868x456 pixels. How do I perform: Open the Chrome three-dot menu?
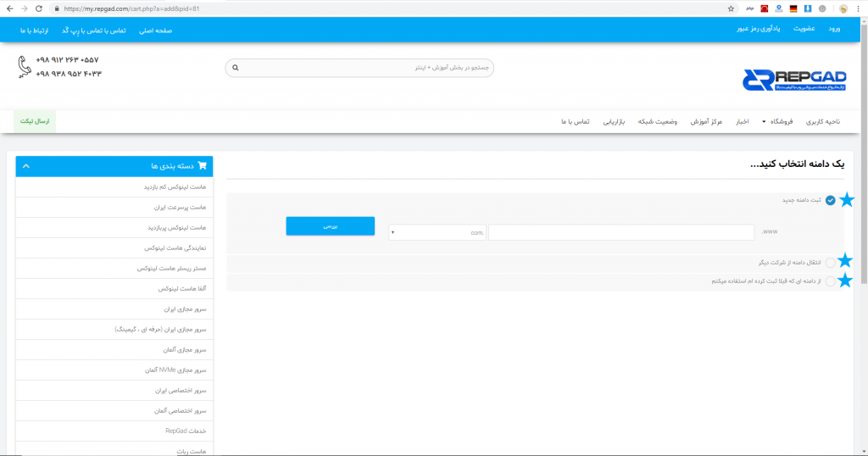coord(858,8)
